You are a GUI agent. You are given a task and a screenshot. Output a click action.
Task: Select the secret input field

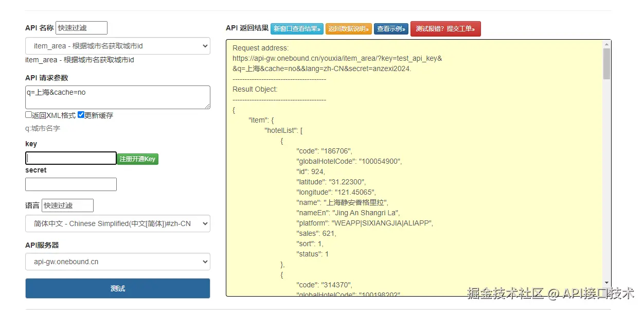(71, 184)
